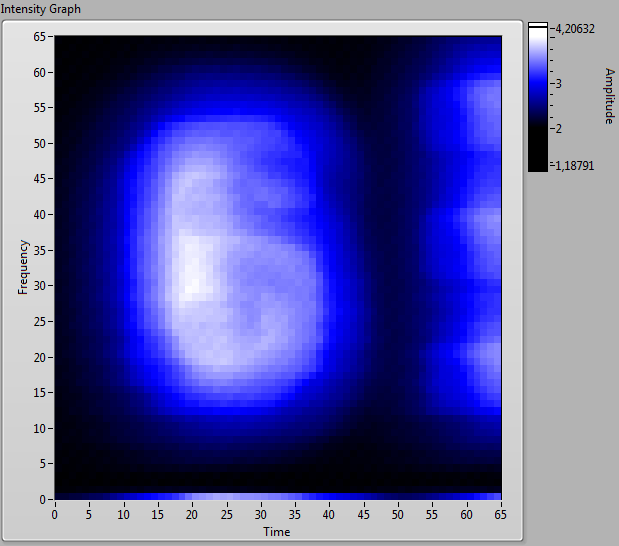619x546 pixels.
Task: Click color scale marker 2
Action: tap(558, 129)
